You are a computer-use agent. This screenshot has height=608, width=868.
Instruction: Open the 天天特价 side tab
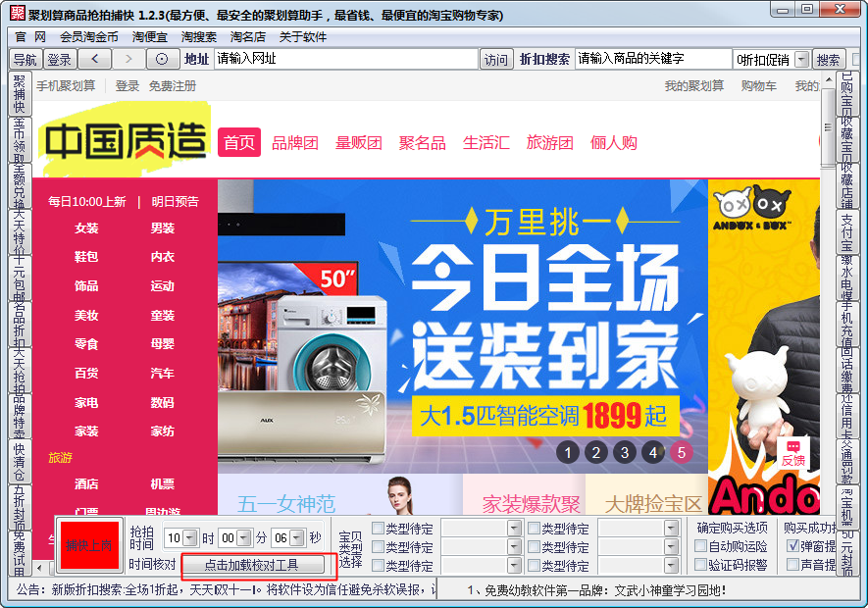coord(20,231)
